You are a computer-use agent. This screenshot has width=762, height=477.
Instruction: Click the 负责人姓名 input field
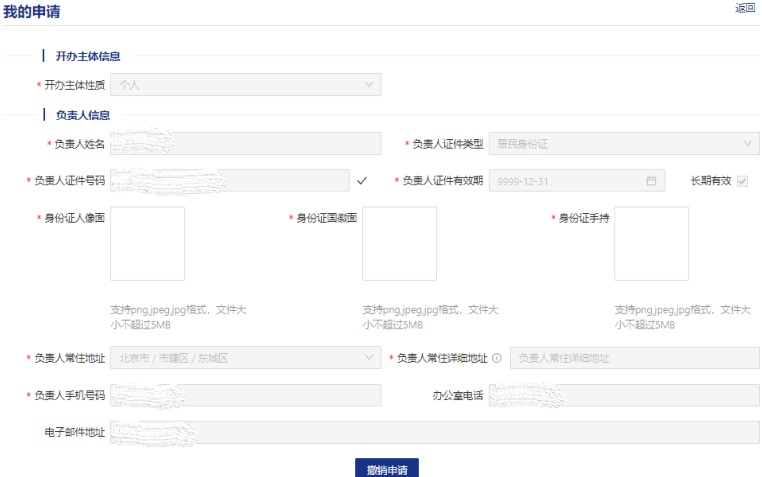tap(245, 144)
